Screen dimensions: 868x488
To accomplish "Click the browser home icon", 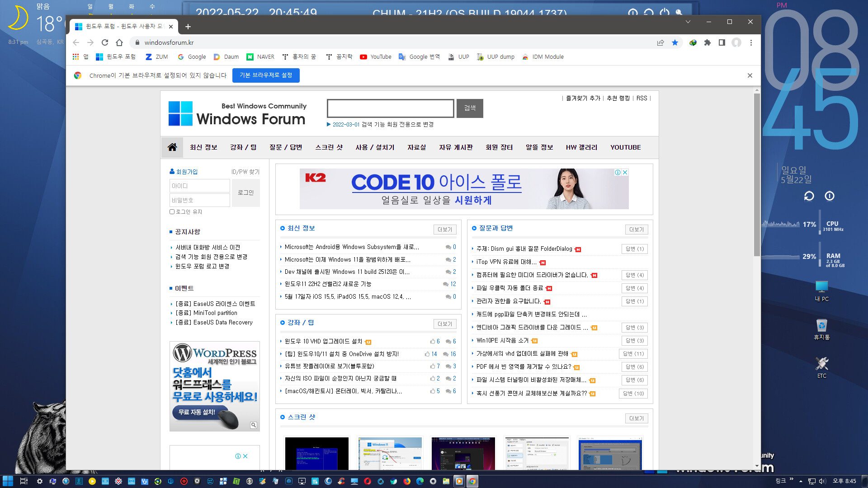I will tap(119, 42).
